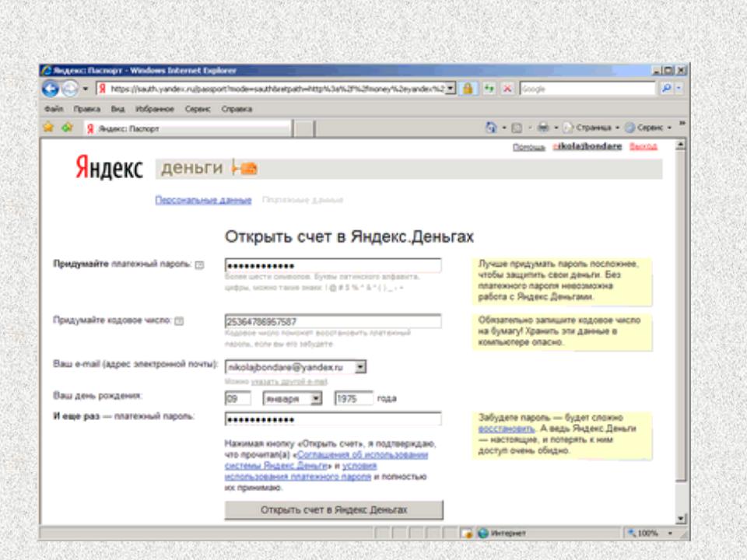
Task: Click the кодовое число input field
Action: (x=333, y=321)
